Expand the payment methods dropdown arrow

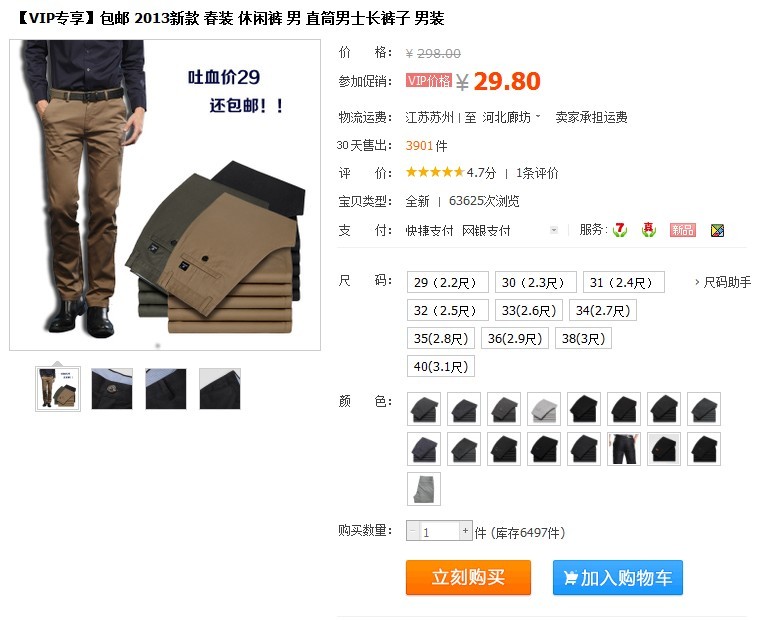(554, 230)
